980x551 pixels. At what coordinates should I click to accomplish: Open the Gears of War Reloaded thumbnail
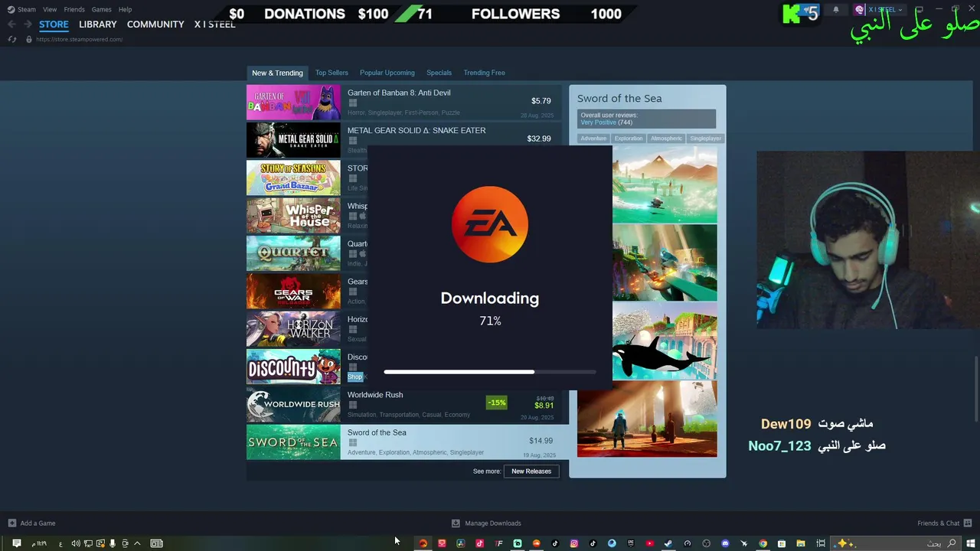click(293, 291)
